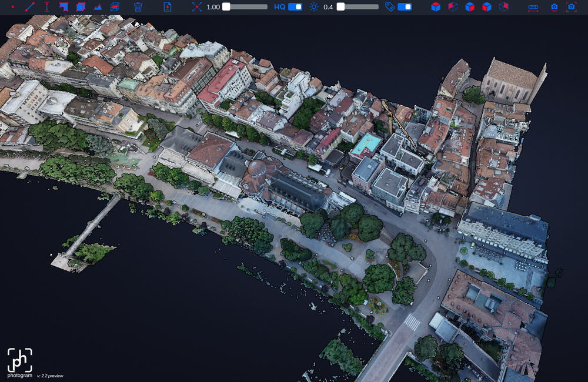Take a screenshot with the camera download icon
Viewport: 588px width, 382px height.
(554, 6)
